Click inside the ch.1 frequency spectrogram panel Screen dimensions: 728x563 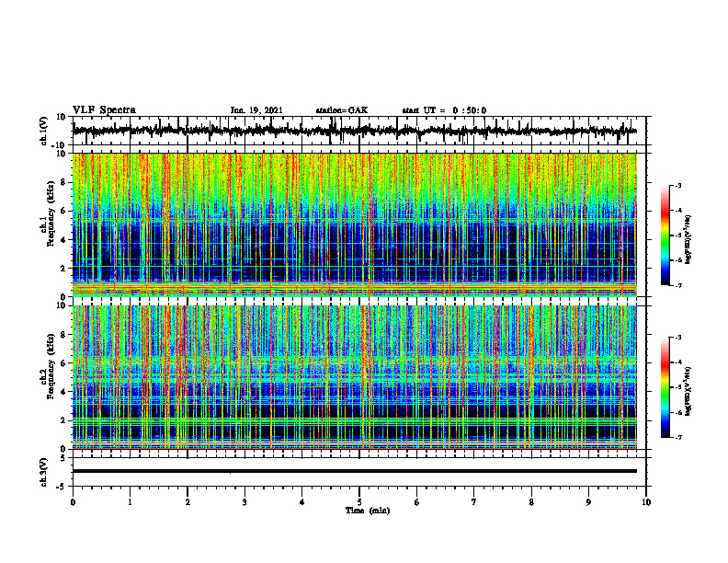(354, 224)
